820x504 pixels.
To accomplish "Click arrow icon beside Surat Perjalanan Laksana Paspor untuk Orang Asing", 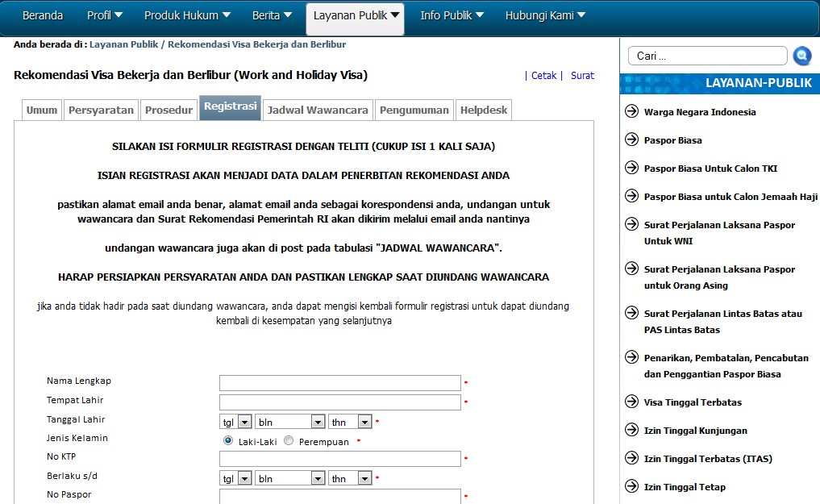I will [x=632, y=269].
